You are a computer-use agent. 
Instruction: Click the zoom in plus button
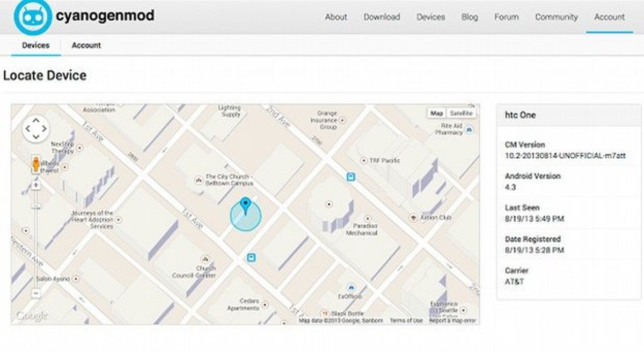(x=36, y=185)
